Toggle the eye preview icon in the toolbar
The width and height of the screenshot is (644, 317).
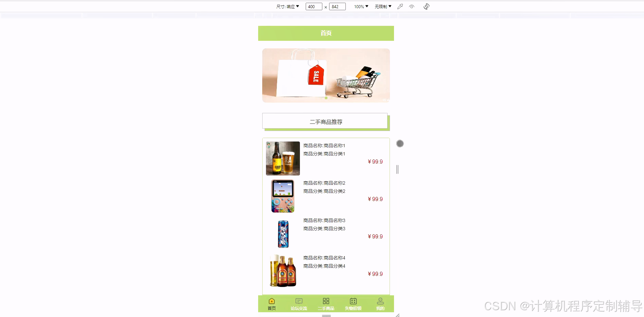(x=412, y=6)
